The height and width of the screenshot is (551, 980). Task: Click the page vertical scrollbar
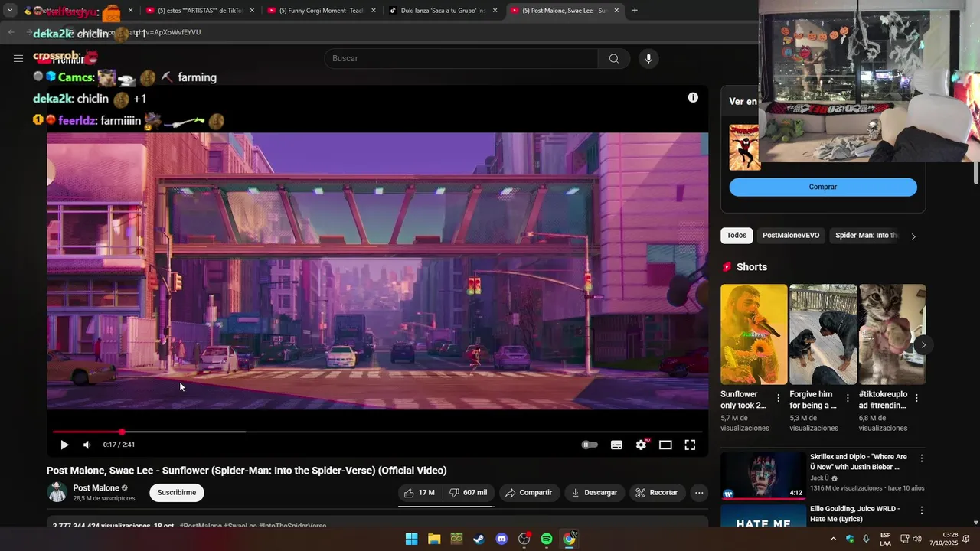tap(975, 173)
